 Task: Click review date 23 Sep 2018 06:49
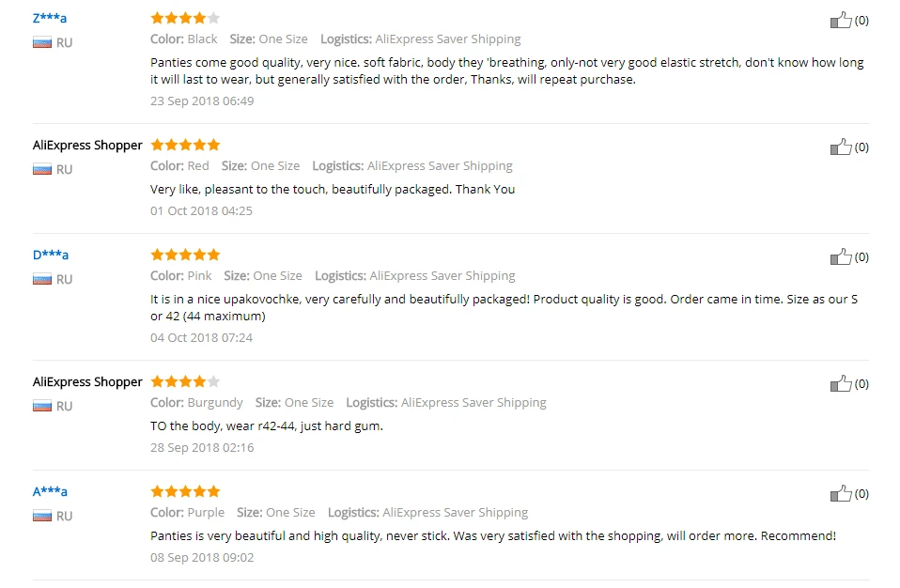[x=202, y=101]
